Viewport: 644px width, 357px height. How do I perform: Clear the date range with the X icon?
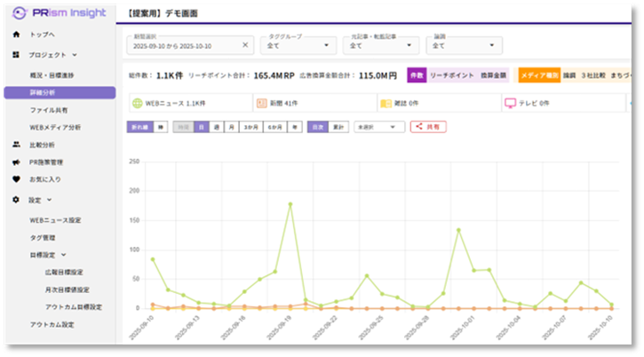coord(245,44)
